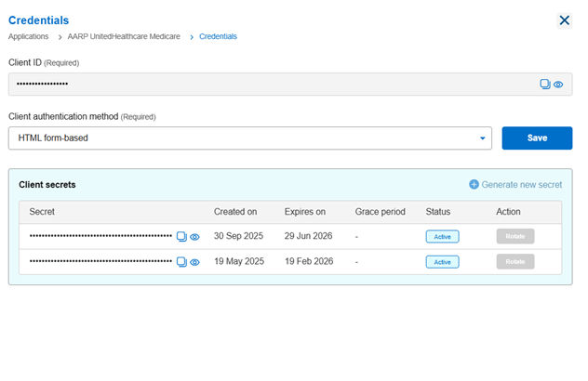Click the Status column header
This screenshot has height=381, width=588.
(x=438, y=212)
